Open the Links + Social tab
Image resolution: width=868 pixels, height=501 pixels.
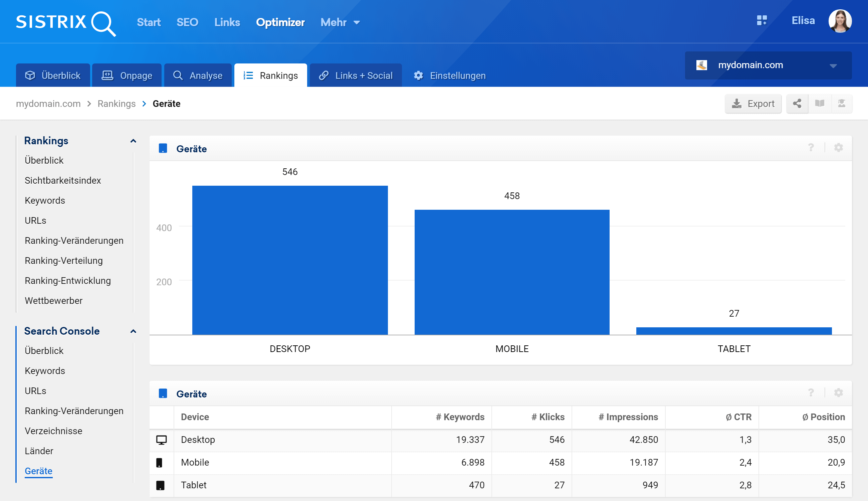click(356, 75)
